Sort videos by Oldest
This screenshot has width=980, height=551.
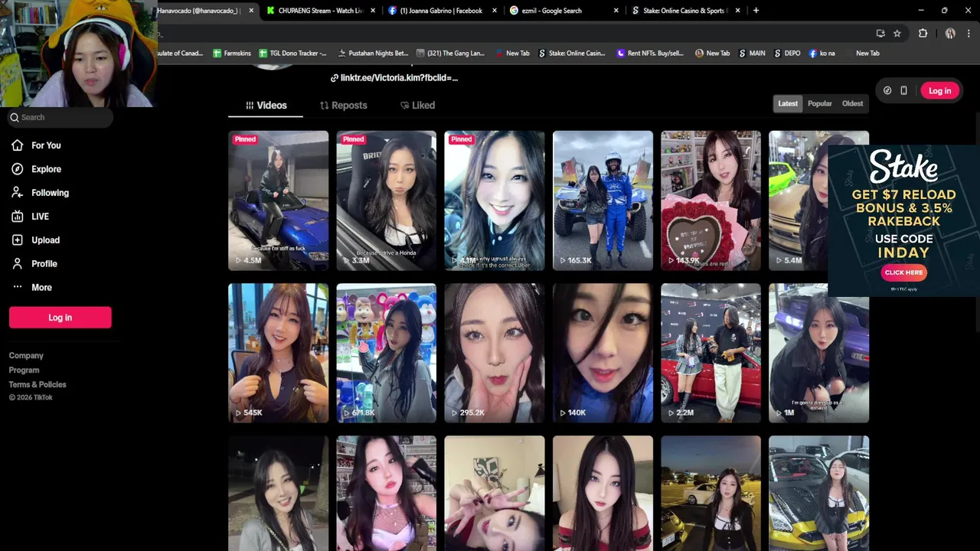click(x=852, y=103)
